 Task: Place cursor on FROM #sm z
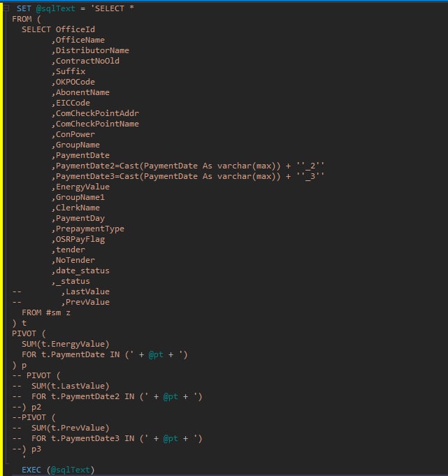click(46, 312)
